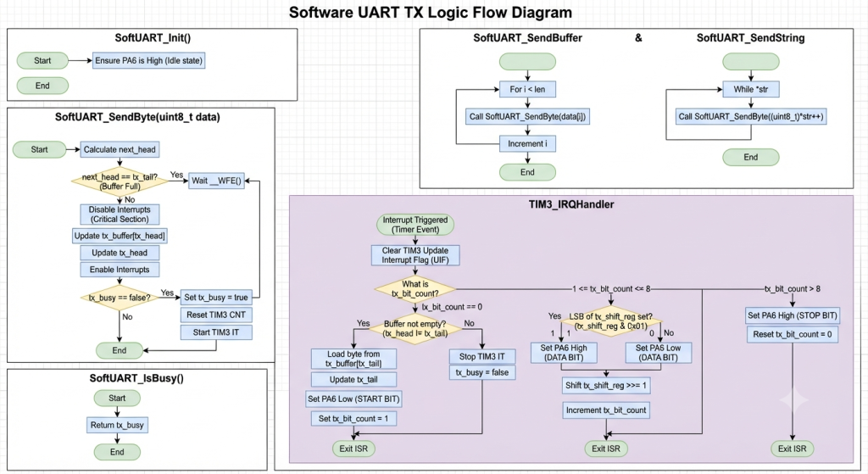Select the 'Set PA6 Low (START BIT)' box
Image resolution: width=868 pixels, height=474 pixels.
tap(353, 399)
